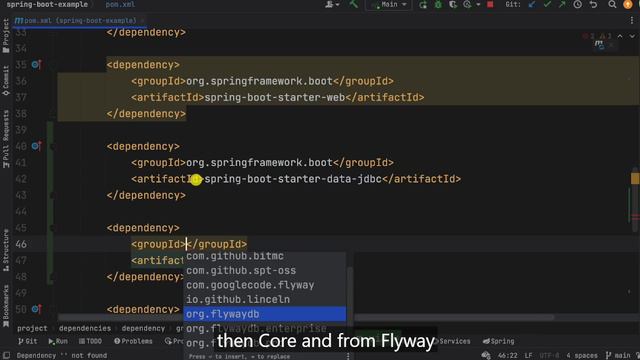Open the Problems tool window button
640x360 pixels.
[x=133, y=341]
